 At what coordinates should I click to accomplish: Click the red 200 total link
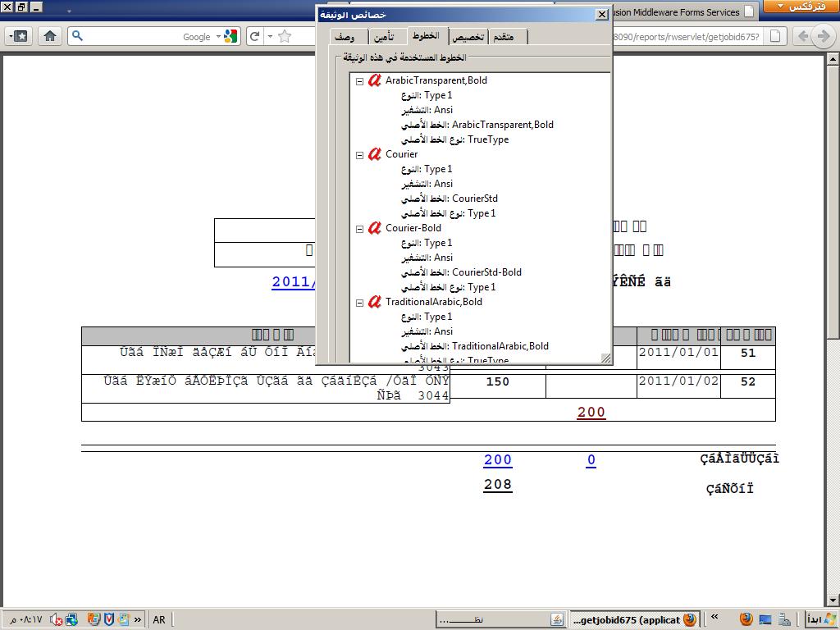[591, 413]
